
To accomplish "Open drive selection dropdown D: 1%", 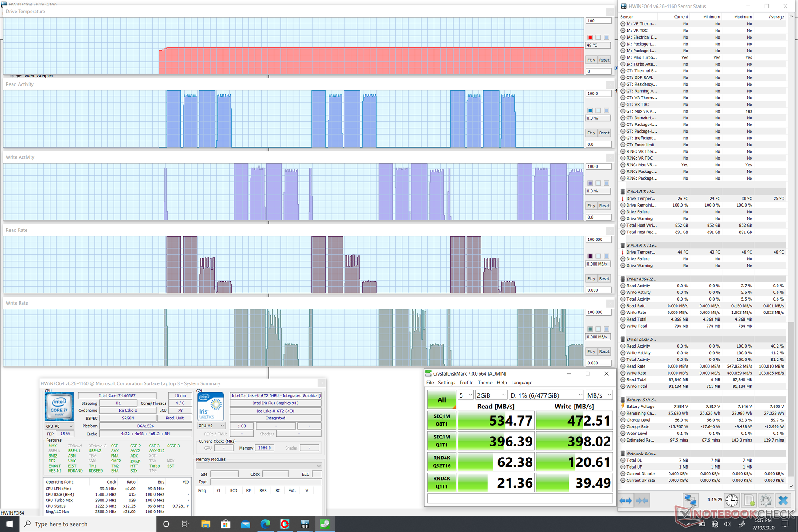I will (x=546, y=395).
